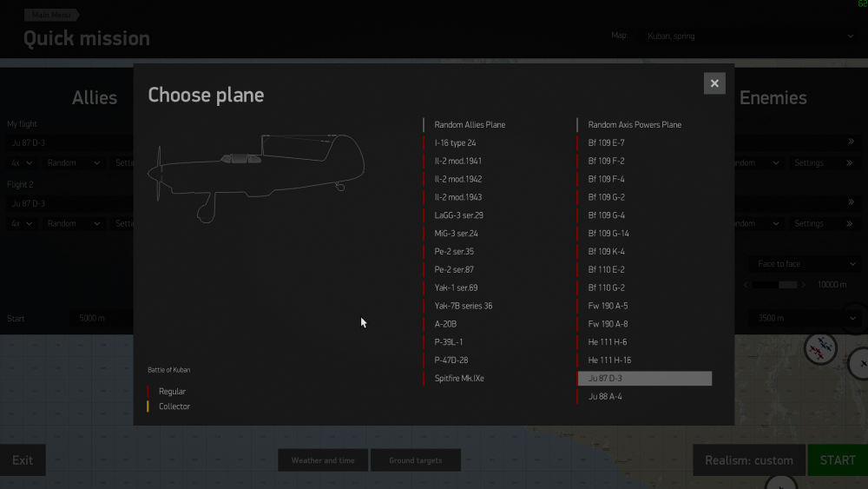The image size is (868, 489).
Task: Click the Exit button
Action: (23, 460)
